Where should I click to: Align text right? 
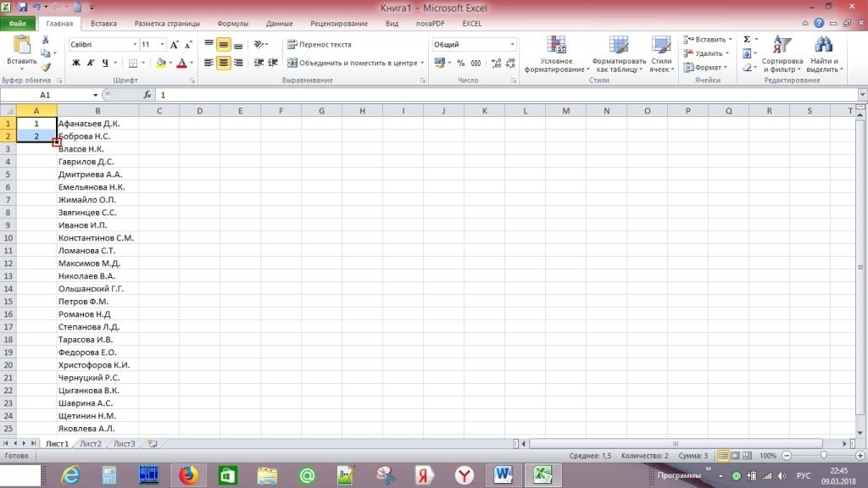(238, 63)
